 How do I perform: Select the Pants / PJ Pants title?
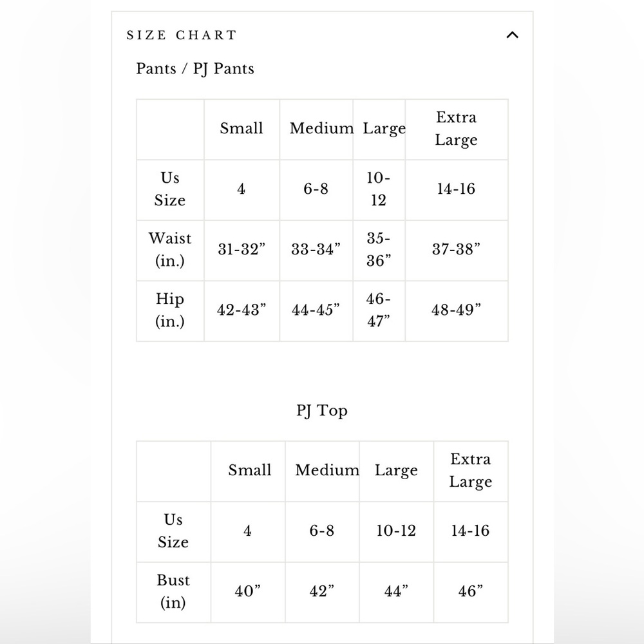(195, 69)
